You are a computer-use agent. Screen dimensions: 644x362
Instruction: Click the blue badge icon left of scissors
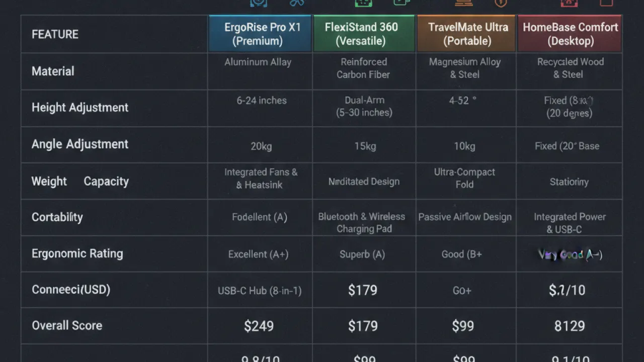(x=259, y=3)
